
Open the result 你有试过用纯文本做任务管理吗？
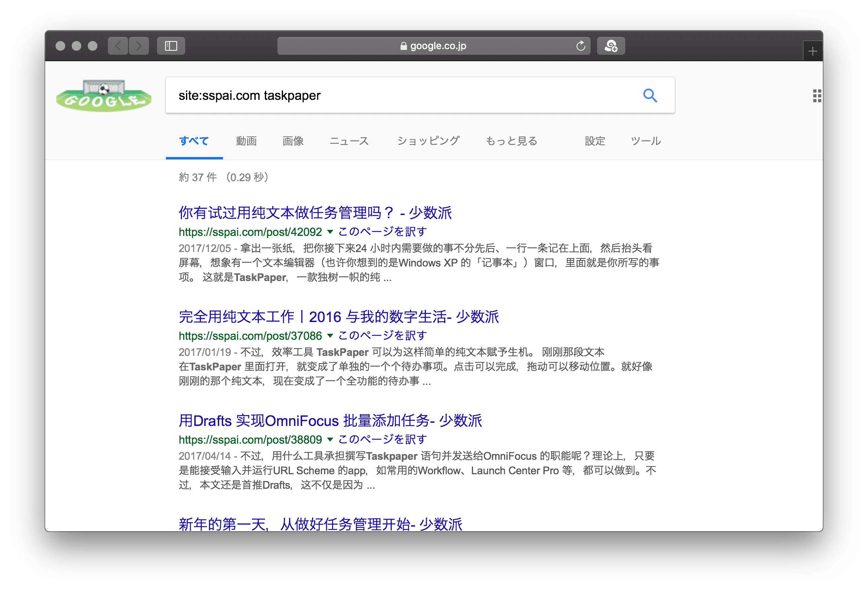coord(315,213)
